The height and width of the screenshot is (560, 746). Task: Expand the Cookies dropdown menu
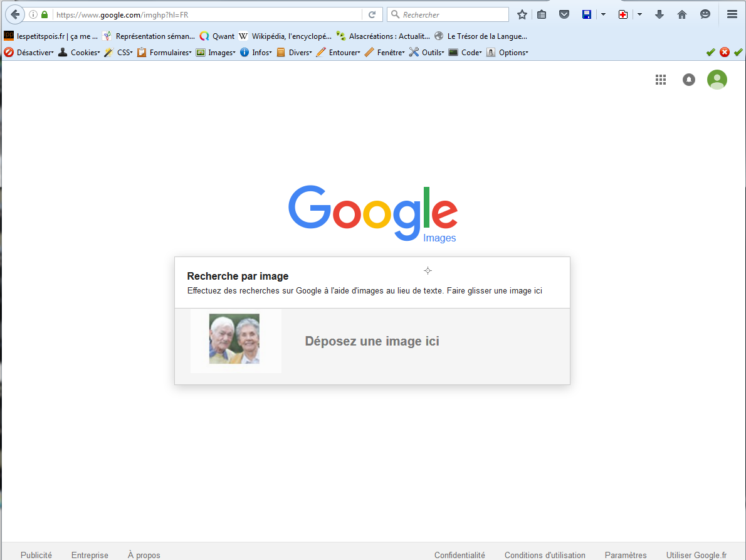(80, 53)
